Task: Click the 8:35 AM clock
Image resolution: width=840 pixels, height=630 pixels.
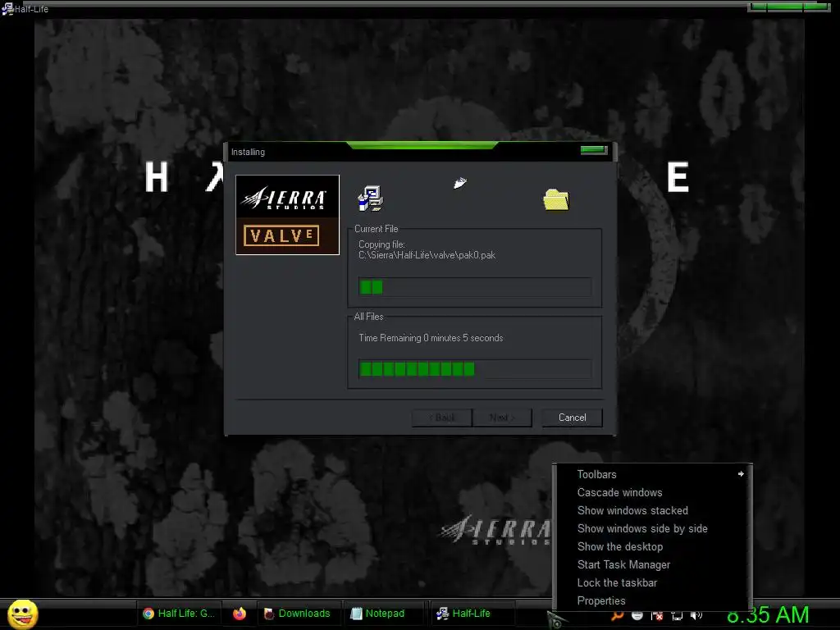Action: click(768, 615)
